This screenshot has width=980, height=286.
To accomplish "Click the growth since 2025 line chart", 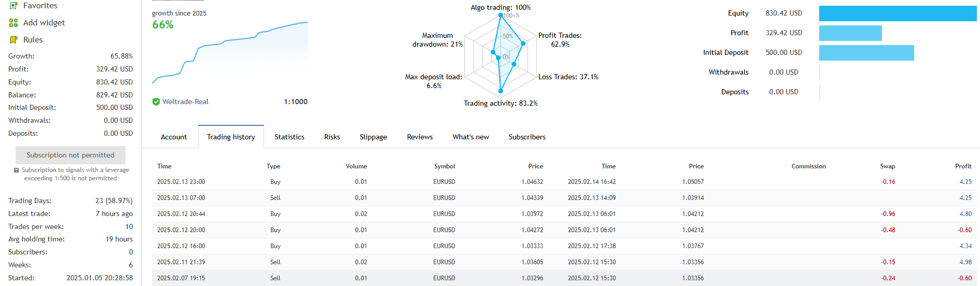I will click(x=230, y=52).
